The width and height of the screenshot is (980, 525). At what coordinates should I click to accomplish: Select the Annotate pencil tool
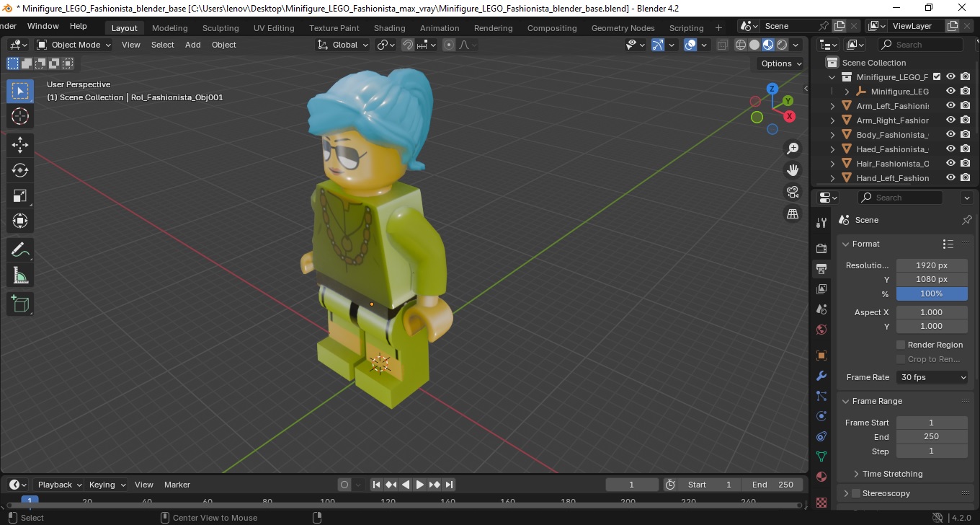click(20, 250)
